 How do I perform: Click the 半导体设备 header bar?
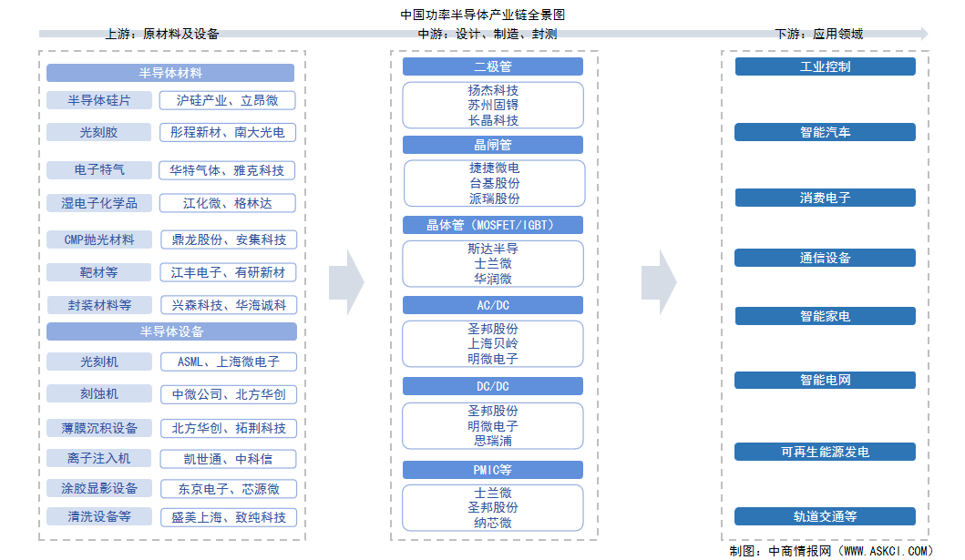tap(171, 332)
